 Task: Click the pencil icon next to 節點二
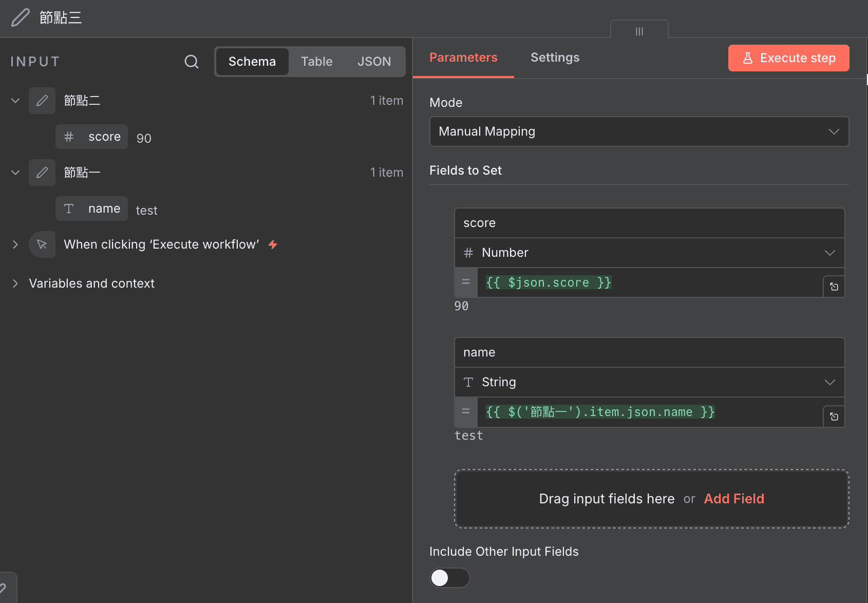42,101
